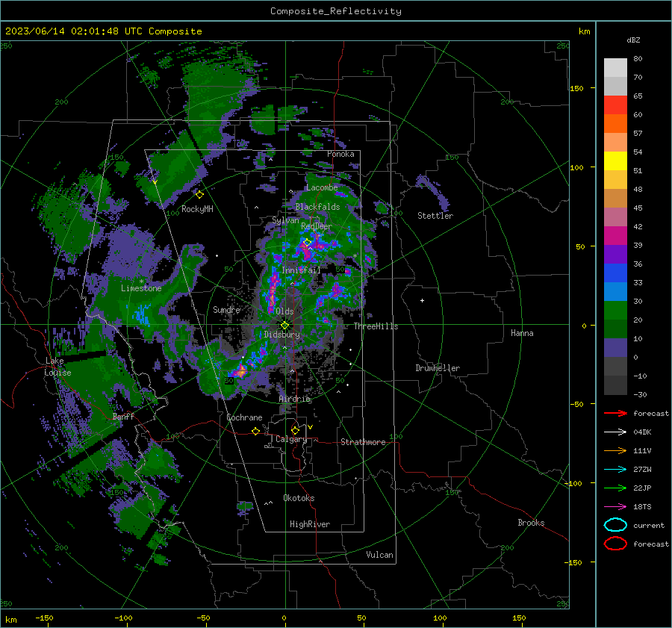Click the magenta 18TS arrow icon
This screenshot has height=628, width=672.
tap(615, 507)
